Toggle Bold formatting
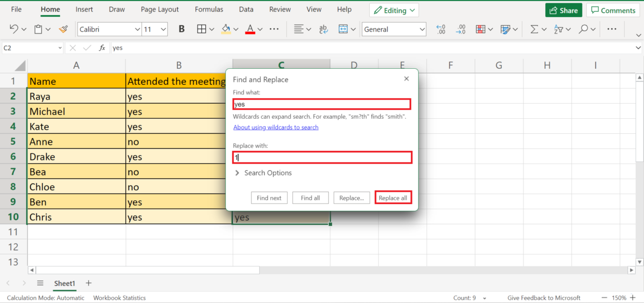This screenshot has height=303, width=644. click(182, 29)
